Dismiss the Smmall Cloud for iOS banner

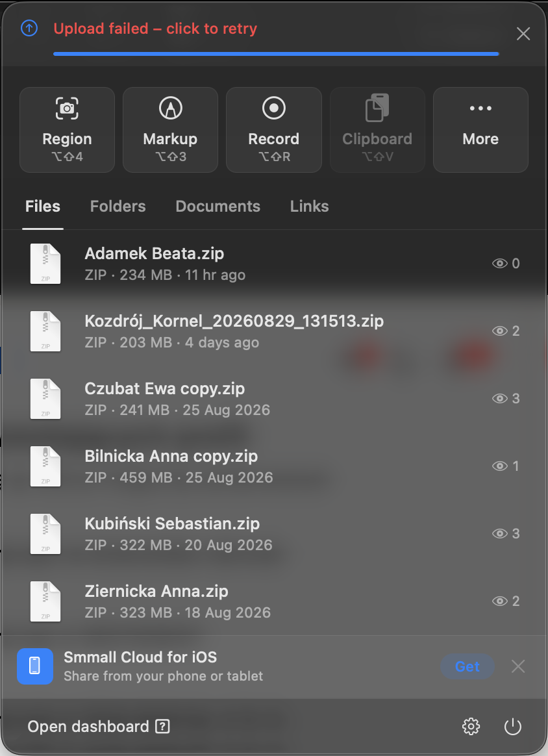tap(518, 666)
